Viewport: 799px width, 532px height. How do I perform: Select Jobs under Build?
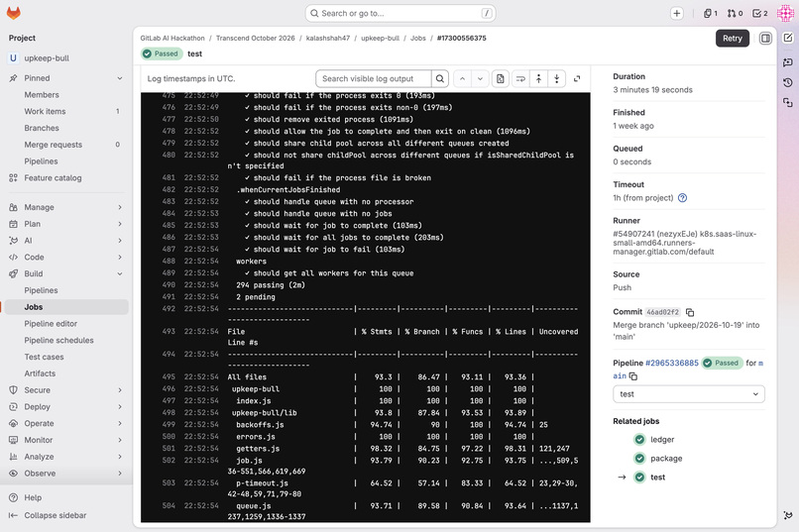point(66,307)
